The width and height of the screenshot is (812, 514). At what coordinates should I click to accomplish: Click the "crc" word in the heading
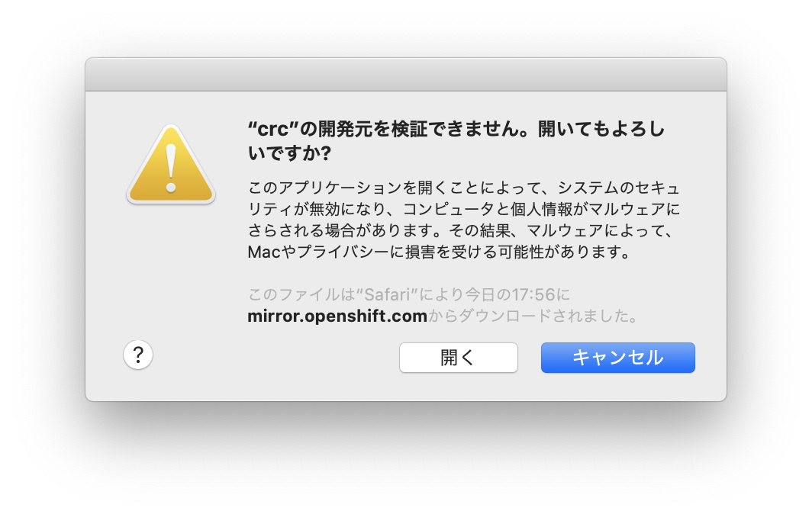point(273,129)
